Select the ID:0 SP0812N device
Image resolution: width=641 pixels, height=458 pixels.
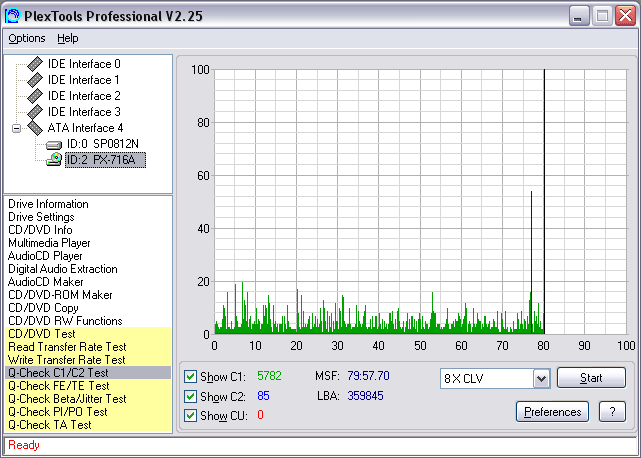tap(103, 144)
